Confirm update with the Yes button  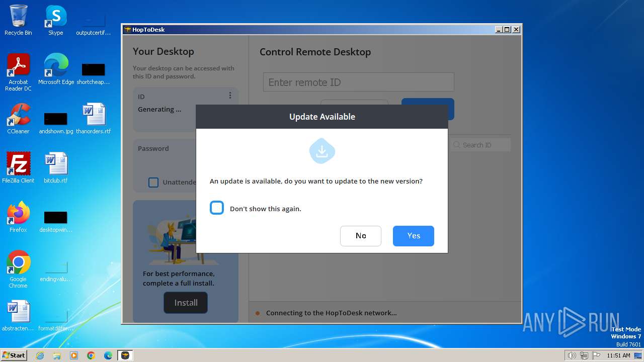click(x=413, y=236)
